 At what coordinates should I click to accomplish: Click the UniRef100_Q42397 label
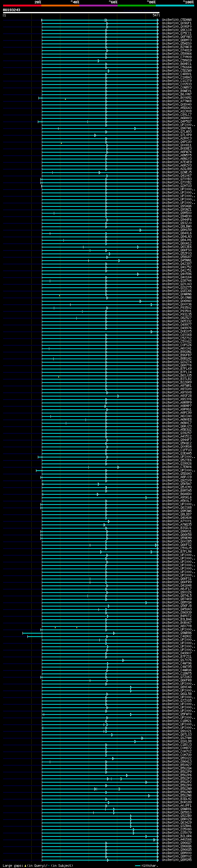pyautogui.click(x=177, y=264)
